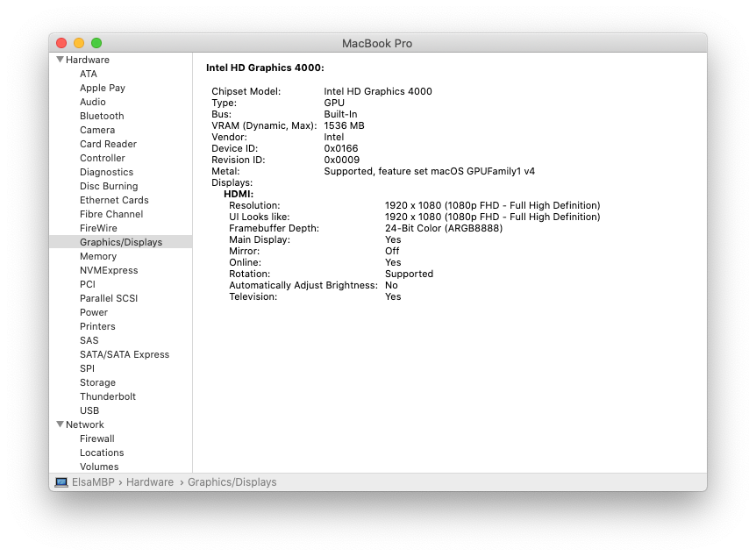Click the Automatically Adjust Brightness label
Image resolution: width=756 pixels, height=556 pixels.
303,285
